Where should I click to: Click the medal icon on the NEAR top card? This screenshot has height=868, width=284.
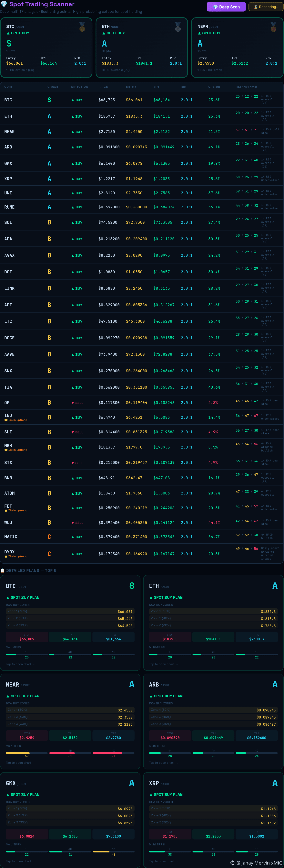click(x=273, y=27)
